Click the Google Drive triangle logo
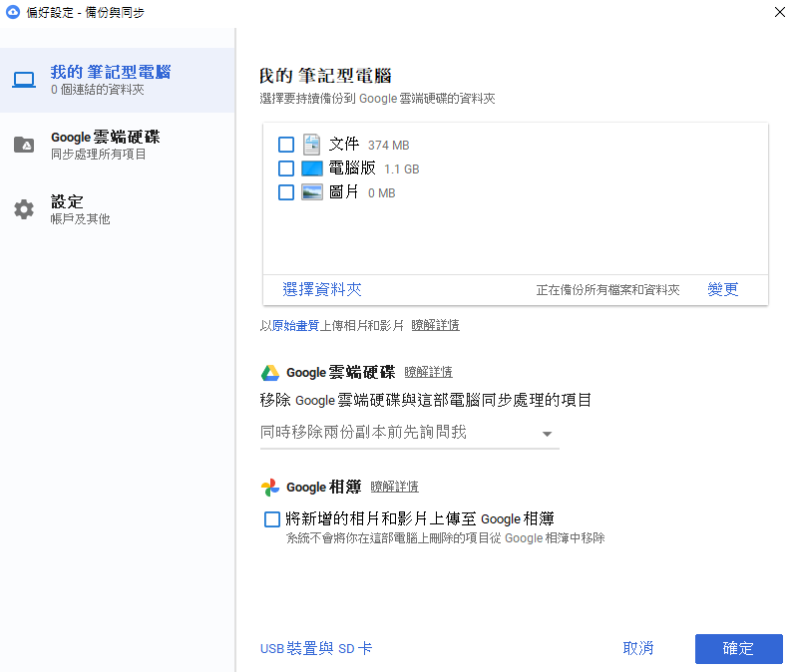The image size is (793, 672). click(x=270, y=373)
